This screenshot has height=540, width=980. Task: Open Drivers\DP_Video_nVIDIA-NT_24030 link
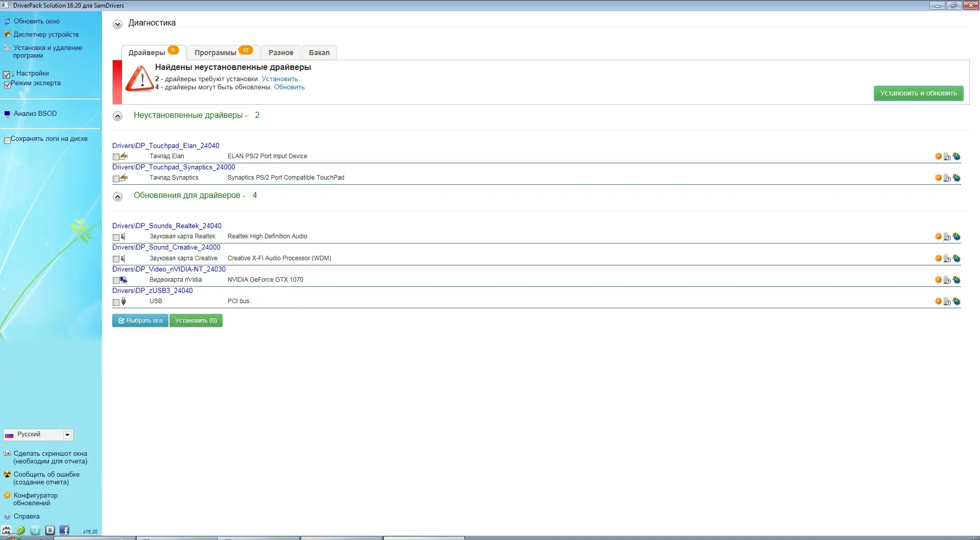click(169, 269)
